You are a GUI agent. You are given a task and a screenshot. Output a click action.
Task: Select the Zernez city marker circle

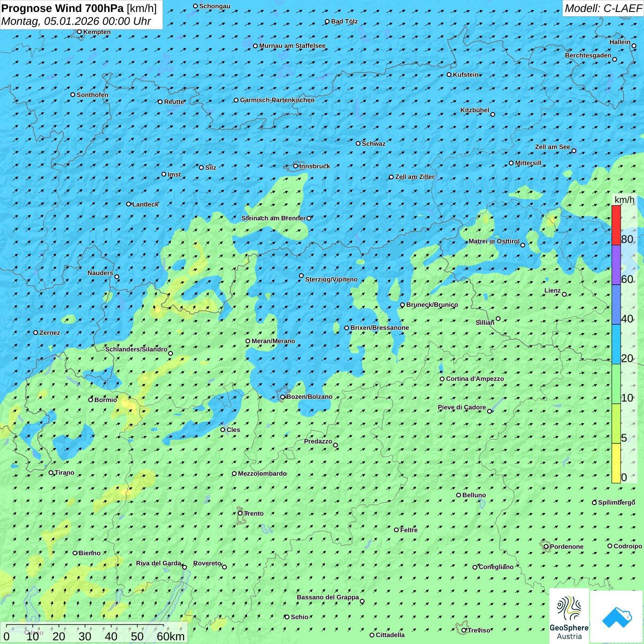click(35, 333)
